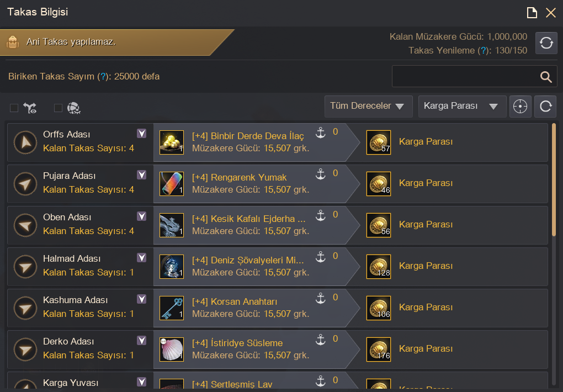This screenshot has height=392, width=563.
Task: Open the Karga Parası filter dropdown
Action: [462, 107]
